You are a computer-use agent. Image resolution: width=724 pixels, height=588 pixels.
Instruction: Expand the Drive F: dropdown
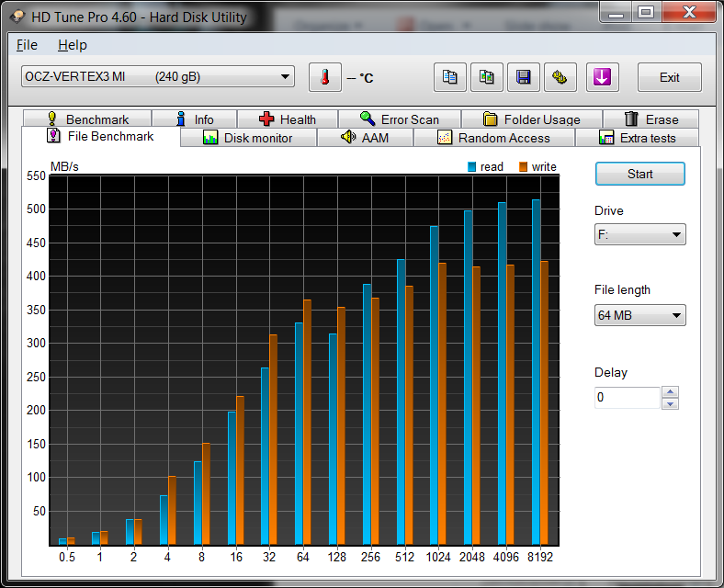point(639,234)
